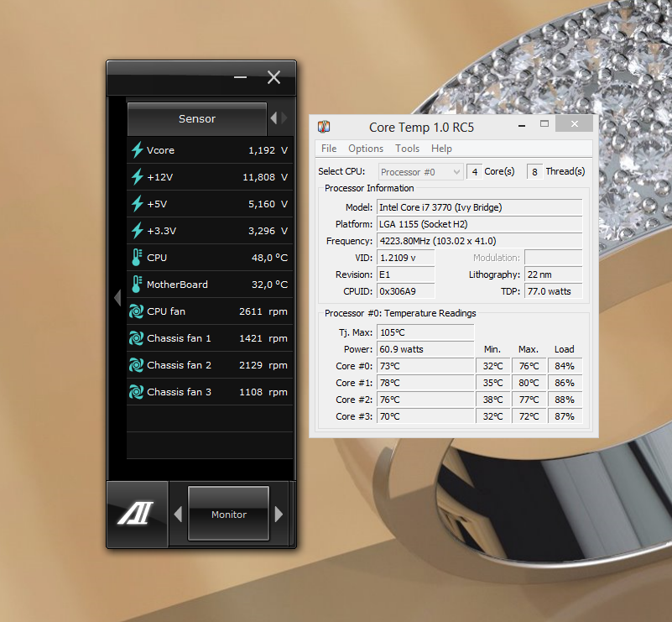Click the Model field Intel Core i7 3770
672x622 pixels.
point(480,207)
